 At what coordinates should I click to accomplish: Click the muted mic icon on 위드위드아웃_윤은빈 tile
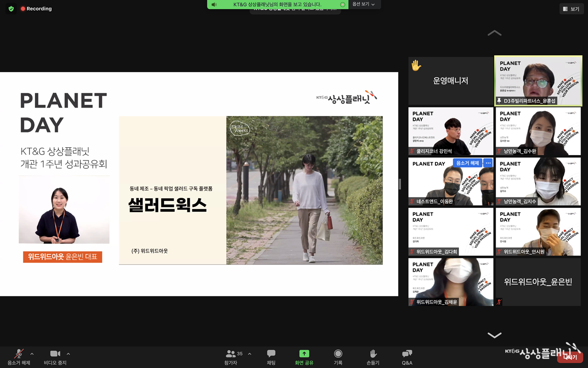(x=499, y=302)
